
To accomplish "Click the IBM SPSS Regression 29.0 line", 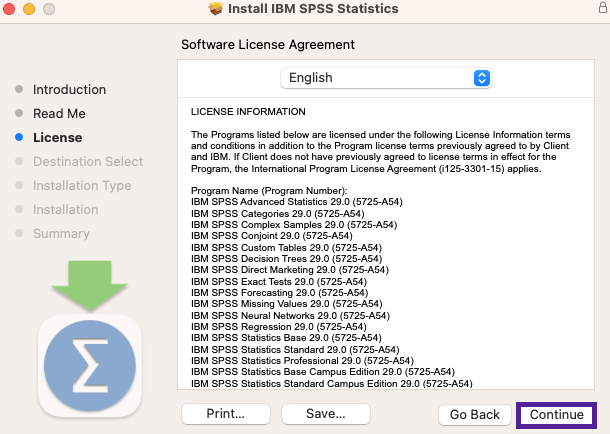I will point(279,327).
